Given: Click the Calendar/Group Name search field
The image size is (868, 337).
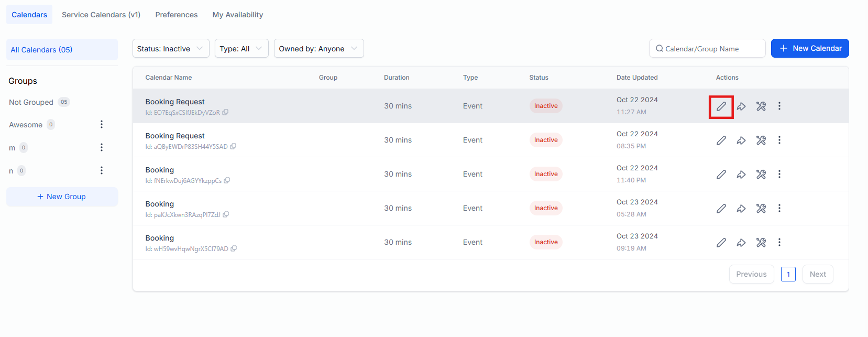Looking at the screenshot, I should [x=707, y=49].
